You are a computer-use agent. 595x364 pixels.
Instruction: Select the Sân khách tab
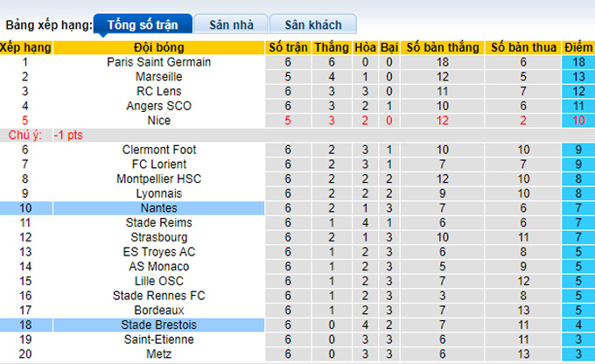coord(312,24)
